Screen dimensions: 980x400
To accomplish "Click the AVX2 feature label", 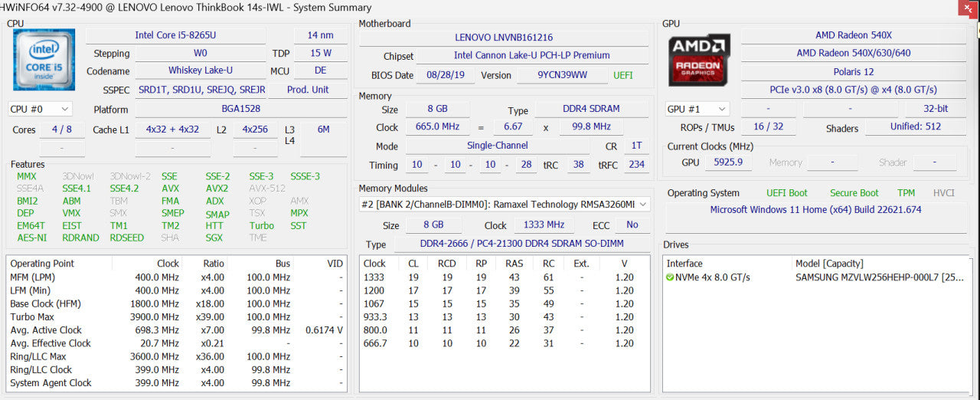I will 217,189.
